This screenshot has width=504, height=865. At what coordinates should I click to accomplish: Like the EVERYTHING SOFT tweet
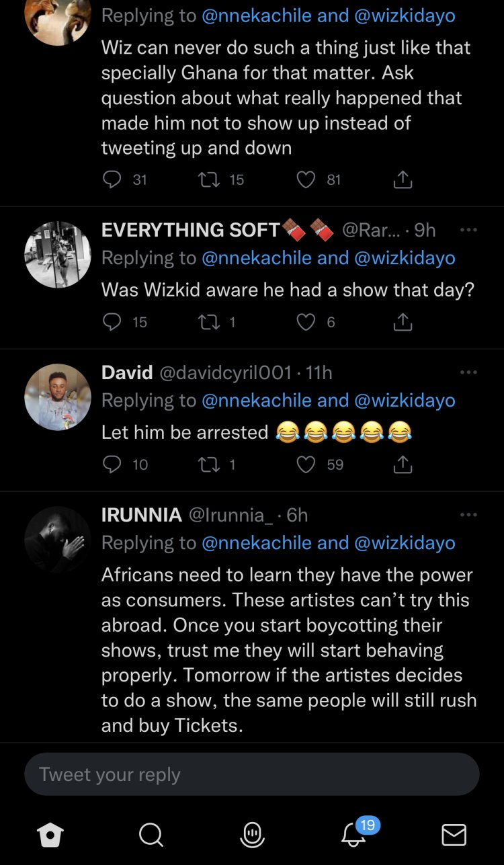point(306,322)
